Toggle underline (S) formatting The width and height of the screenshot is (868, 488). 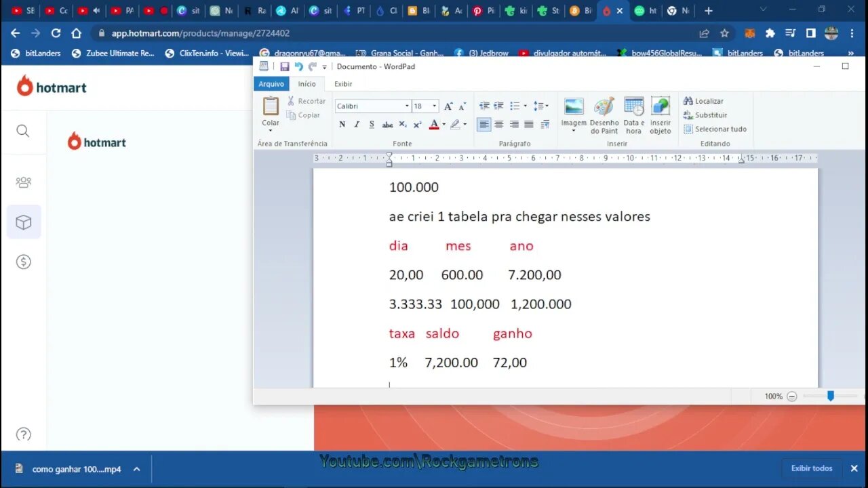pos(372,125)
